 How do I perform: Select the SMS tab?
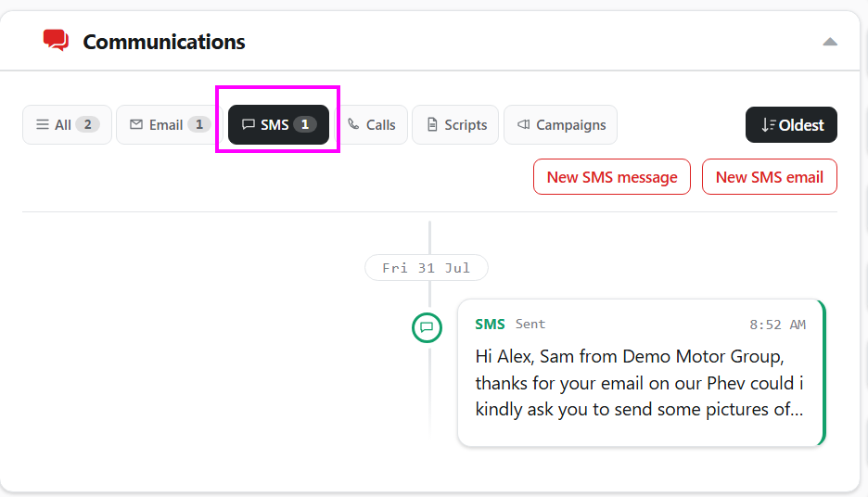point(278,124)
